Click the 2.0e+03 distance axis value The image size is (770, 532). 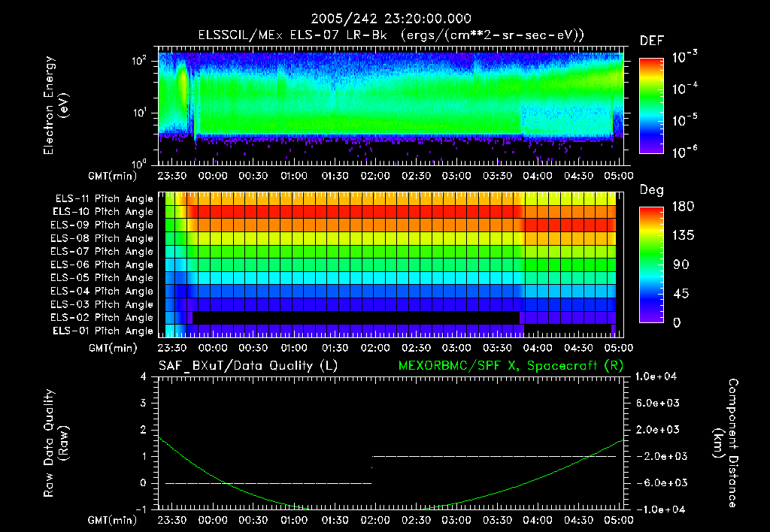[658, 430]
